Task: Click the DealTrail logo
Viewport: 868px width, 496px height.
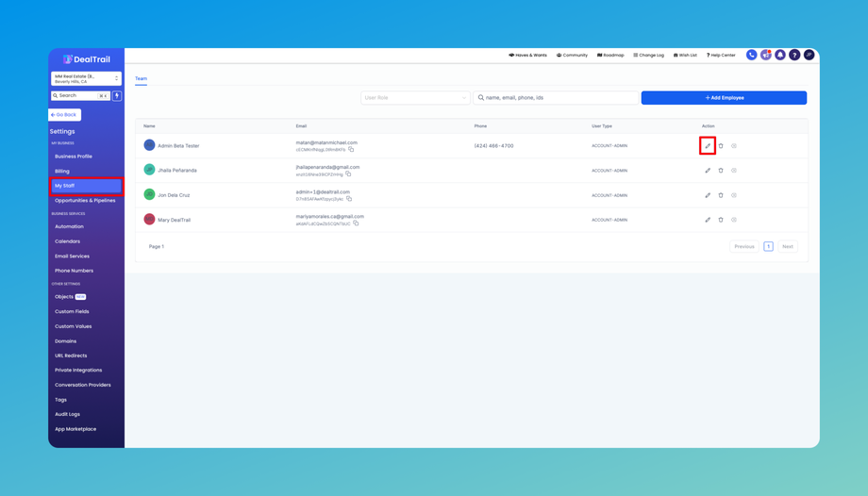Action: [87, 59]
